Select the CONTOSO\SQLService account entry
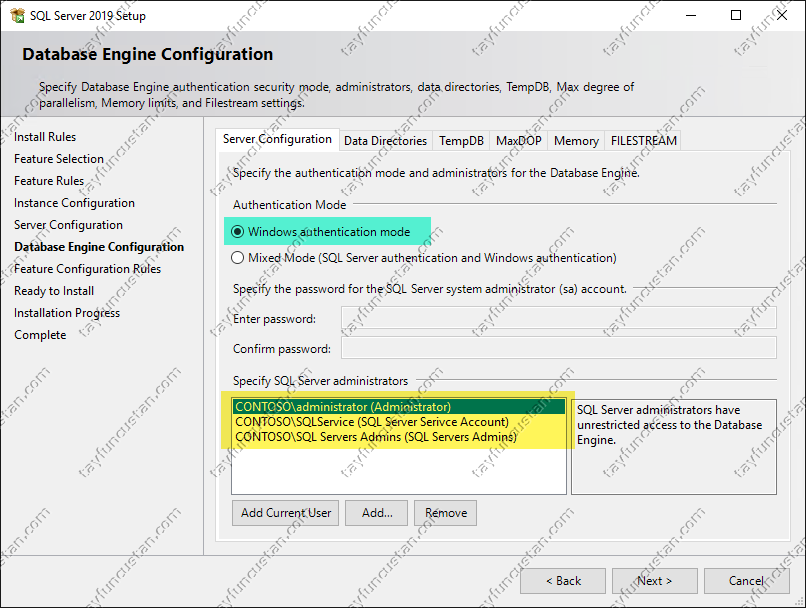Image resolution: width=806 pixels, height=608 pixels. tap(399, 421)
